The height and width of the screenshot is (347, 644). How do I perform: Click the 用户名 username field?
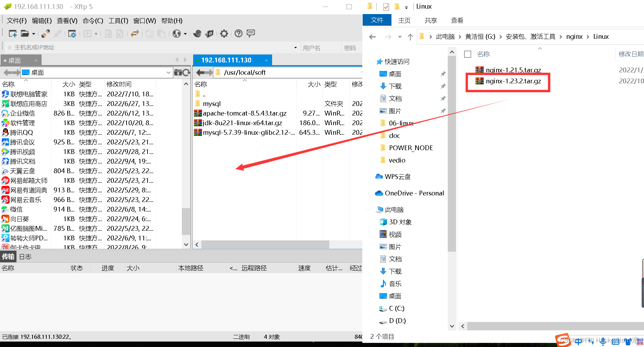(321, 48)
